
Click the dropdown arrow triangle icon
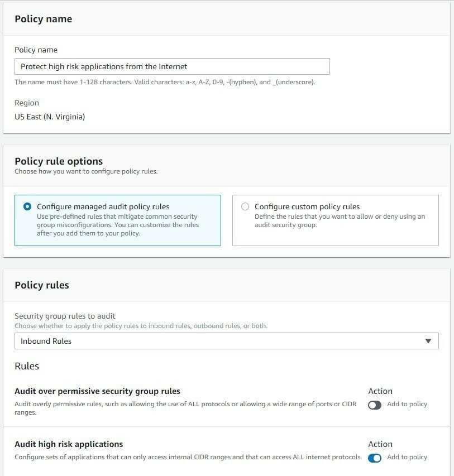[x=428, y=341]
